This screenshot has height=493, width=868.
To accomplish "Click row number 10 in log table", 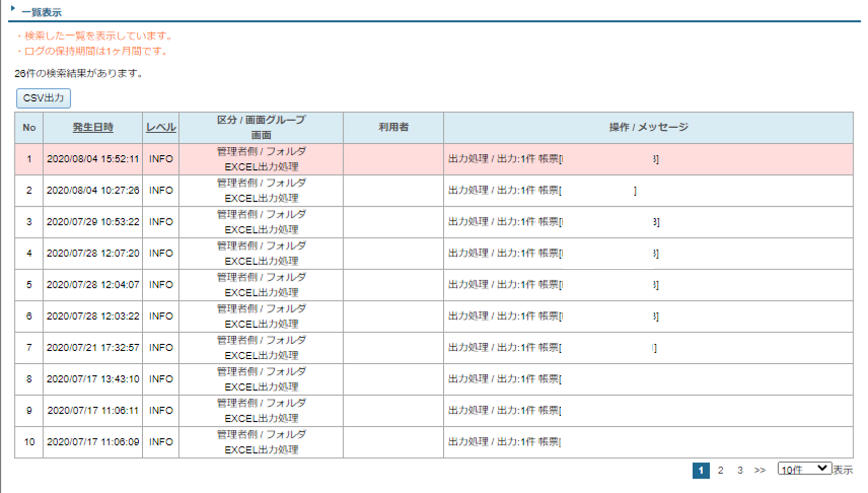I will click(x=29, y=442).
